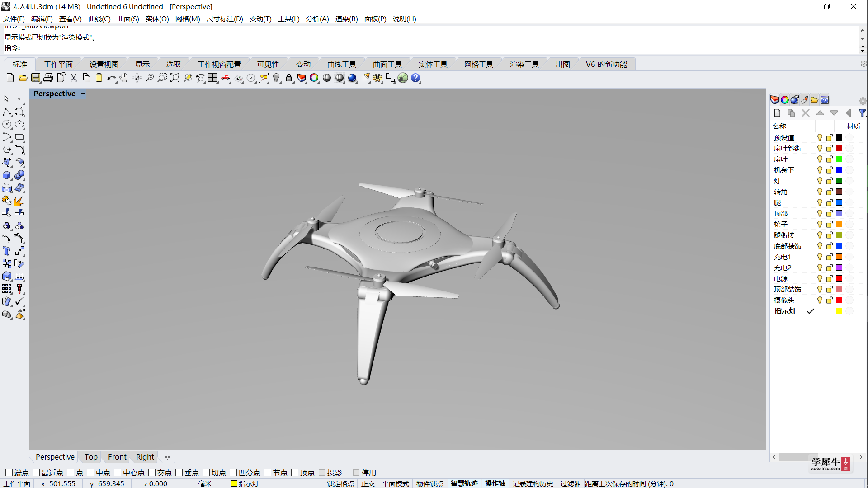The width and height of the screenshot is (868, 488).
Task: Toggle 平面模式 in status bar
Action: 396,483
